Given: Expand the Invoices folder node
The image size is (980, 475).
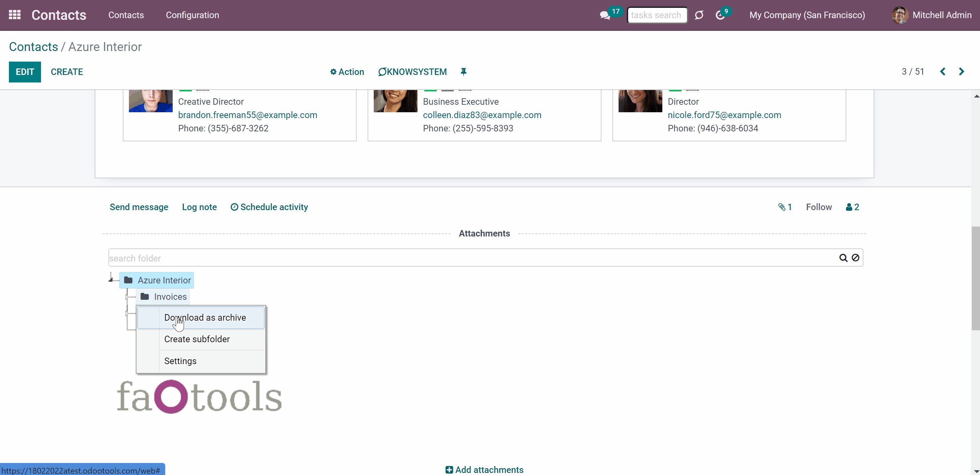Looking at the screenshot, I should point(127,296).
